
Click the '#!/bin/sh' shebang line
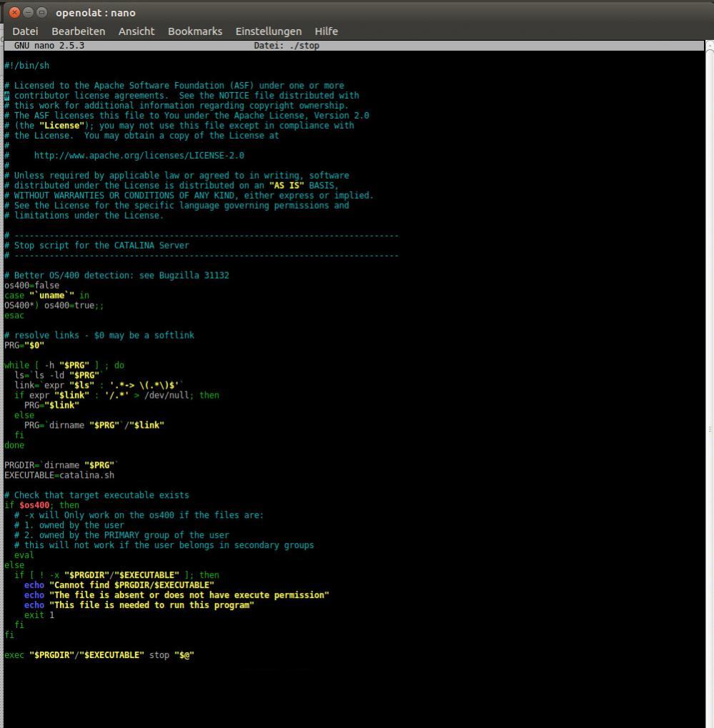click(x=26, y=66)
